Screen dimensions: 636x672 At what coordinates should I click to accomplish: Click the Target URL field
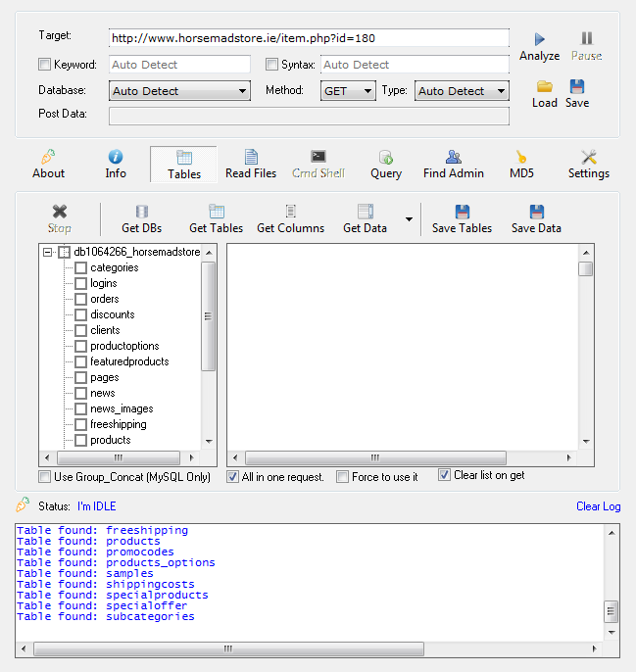coord(309,38)
